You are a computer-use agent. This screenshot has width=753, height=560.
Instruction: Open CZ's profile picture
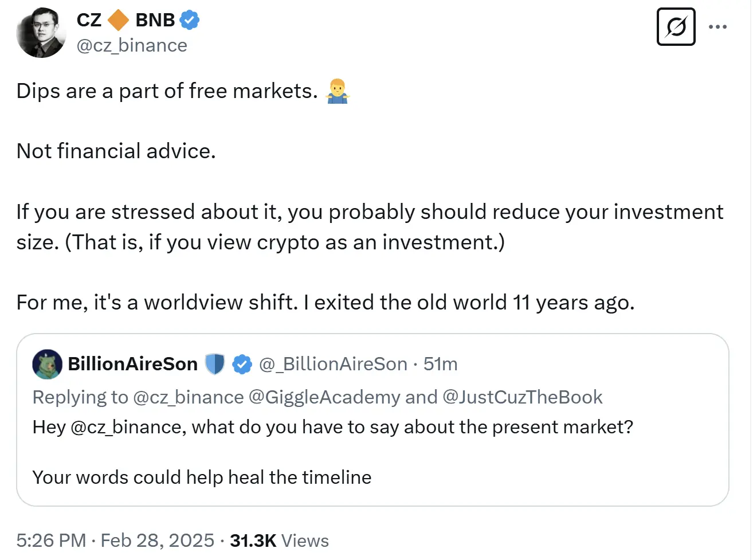click(41, 33)
